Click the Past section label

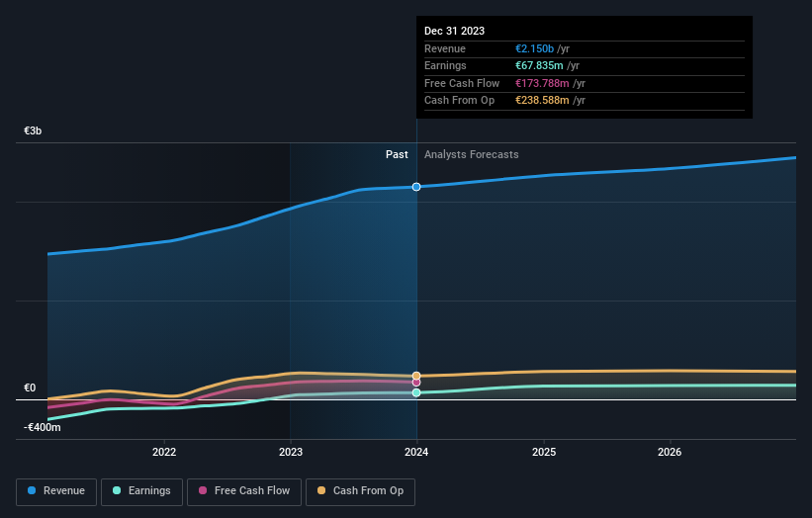click(397, 154)
